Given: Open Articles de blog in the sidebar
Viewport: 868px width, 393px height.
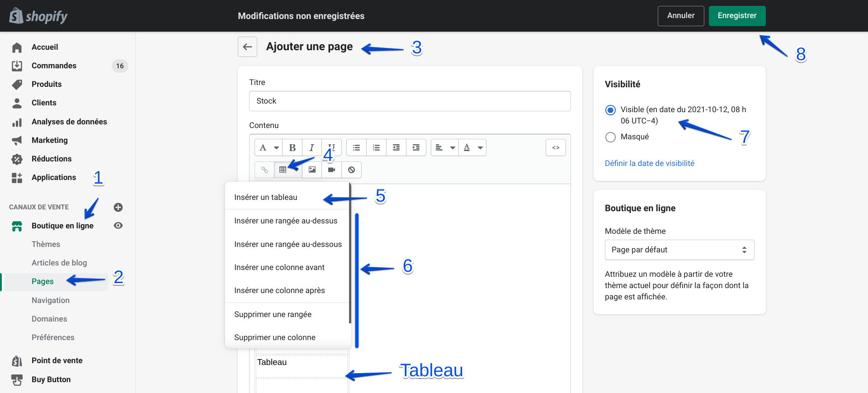Looking at the screenshot, I should pos(59,263).
